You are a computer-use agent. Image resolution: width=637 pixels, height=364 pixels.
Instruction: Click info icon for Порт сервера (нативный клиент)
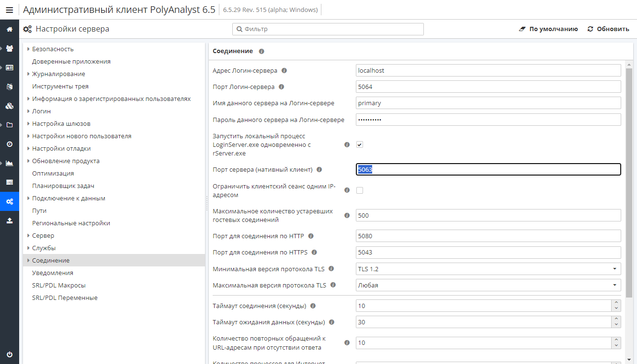click(319, 169)
